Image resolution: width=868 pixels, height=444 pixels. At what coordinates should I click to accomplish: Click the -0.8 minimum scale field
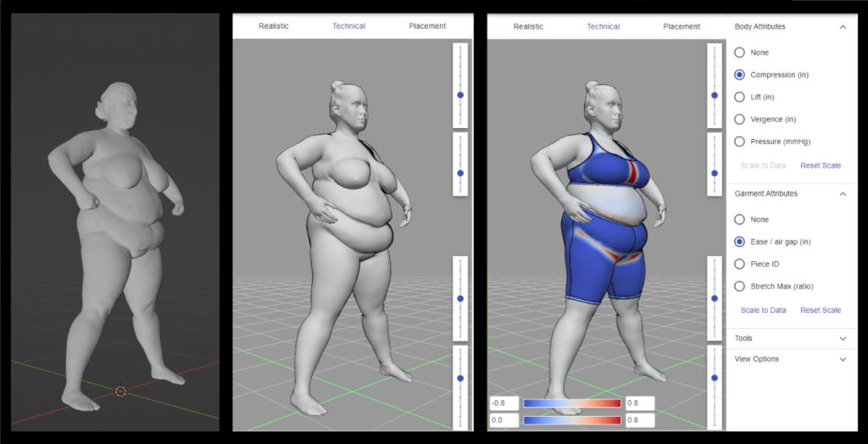(x=504, y=403)
